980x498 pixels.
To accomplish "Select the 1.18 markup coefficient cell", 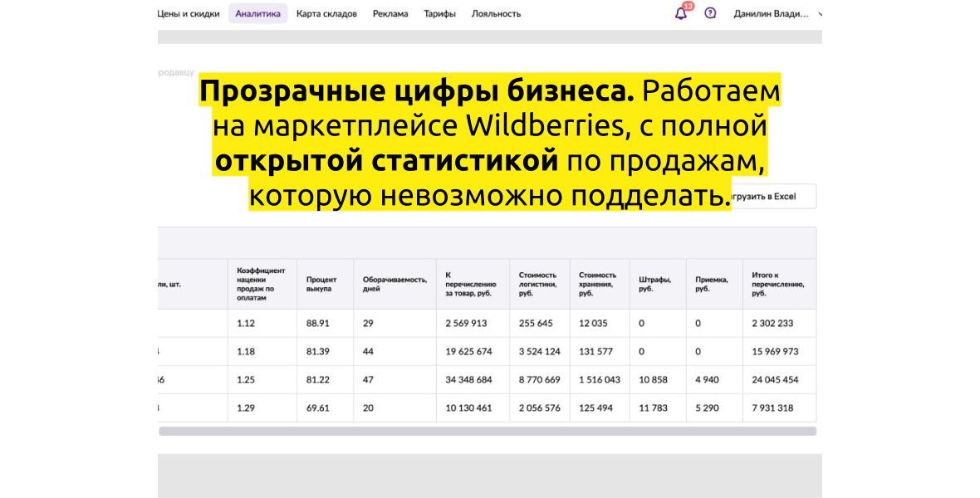I will pyautogui.click(x=262, y=352).
